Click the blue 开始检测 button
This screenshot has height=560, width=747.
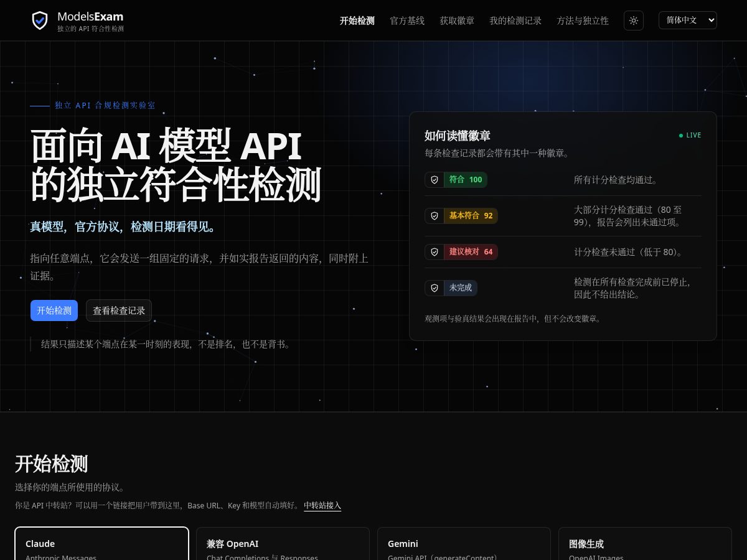click(x=54, y=310)
